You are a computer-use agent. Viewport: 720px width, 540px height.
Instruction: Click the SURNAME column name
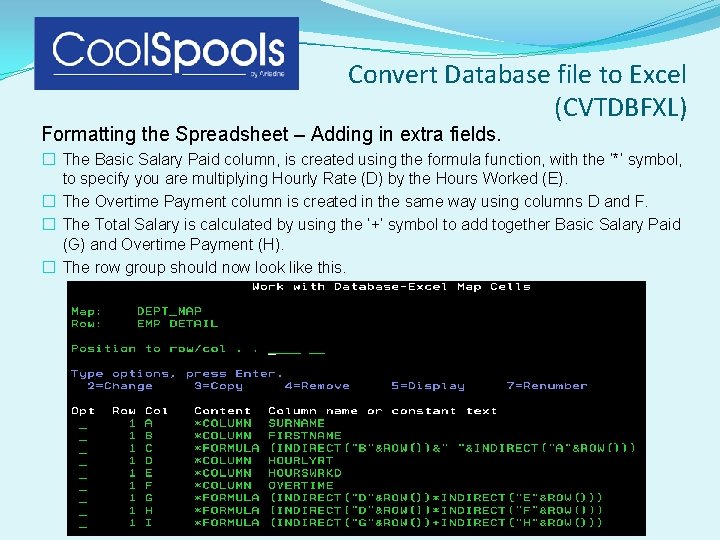coord(296,423)
